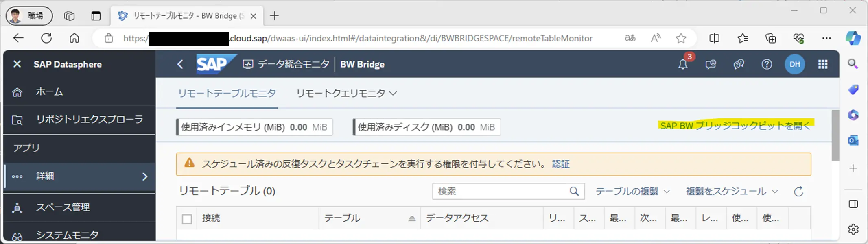The height and width of the screenshot is (244, 868).
Task: Open the 職場 browser profile button
Action: pos(29,16)
